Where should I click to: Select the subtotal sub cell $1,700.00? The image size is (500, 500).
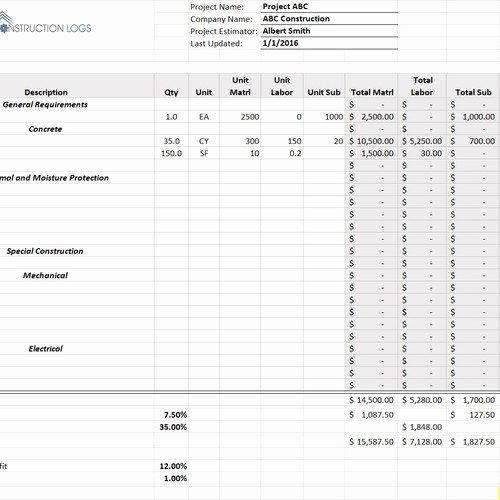point(473,400)
